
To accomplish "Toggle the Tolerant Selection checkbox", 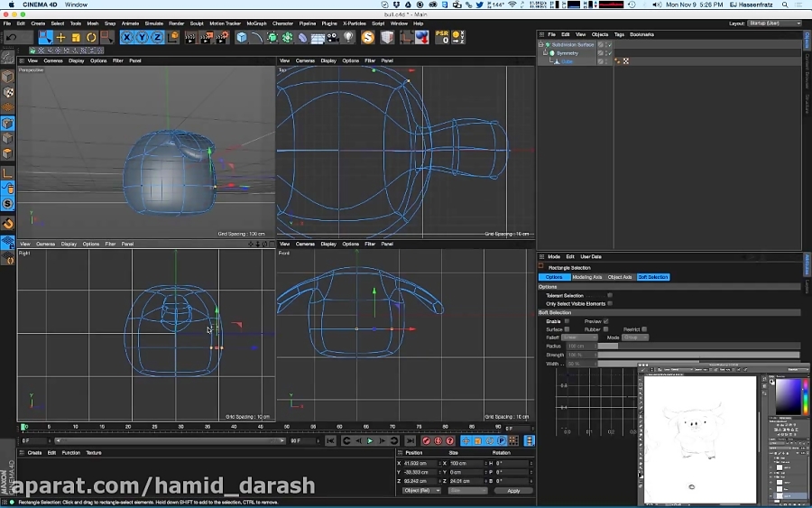I will click(610, 295).
